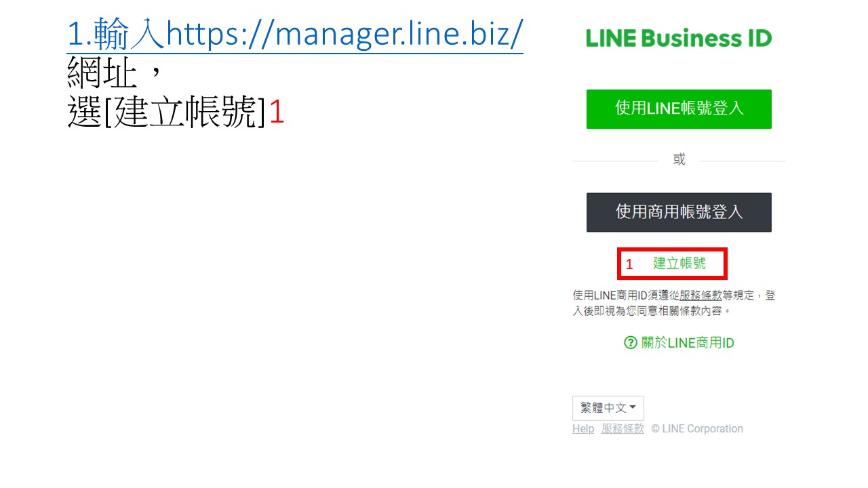
Task: Click the red number 1 inside the red box
Action: [629, 264]
